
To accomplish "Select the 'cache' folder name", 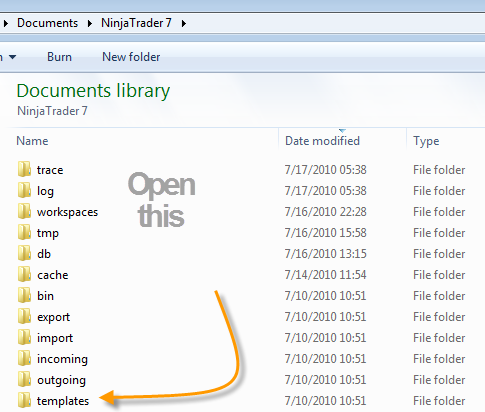I will [x=53, y=275].
